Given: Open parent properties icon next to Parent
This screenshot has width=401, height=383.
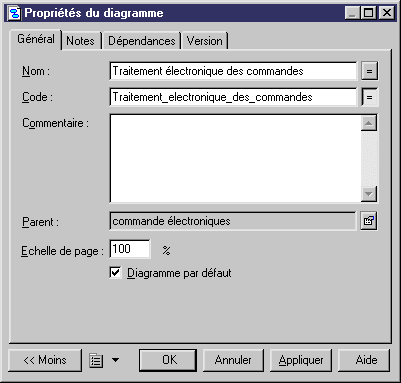Looking at the screenshot, I should tap(369, 221).
